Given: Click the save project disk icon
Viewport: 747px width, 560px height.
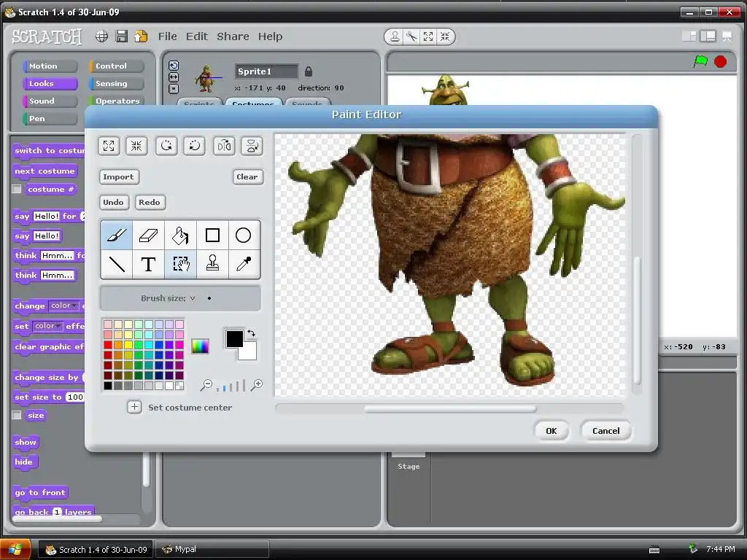Looking at the screenshot, I should (122, 36).
